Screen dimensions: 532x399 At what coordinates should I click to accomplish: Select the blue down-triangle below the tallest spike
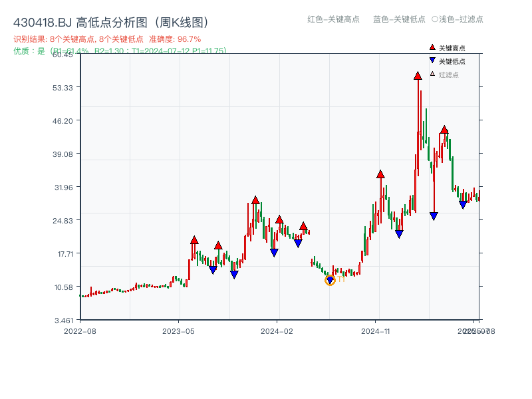click(x=434, y=214)
